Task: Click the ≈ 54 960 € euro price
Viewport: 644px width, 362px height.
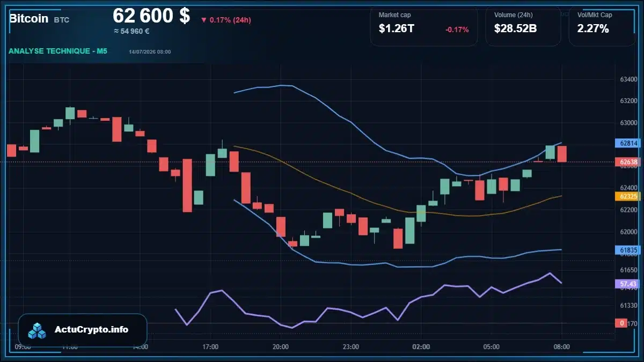Action: point(131,31)
